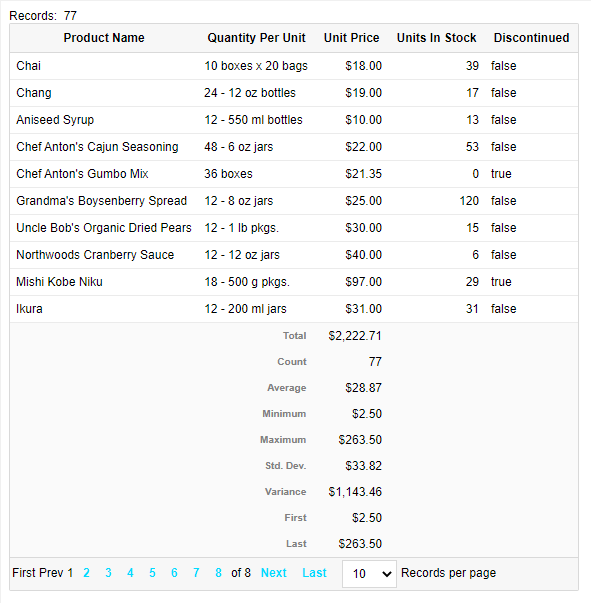
Task: Click the 120 units in stock value
Action: coord(469,201)
